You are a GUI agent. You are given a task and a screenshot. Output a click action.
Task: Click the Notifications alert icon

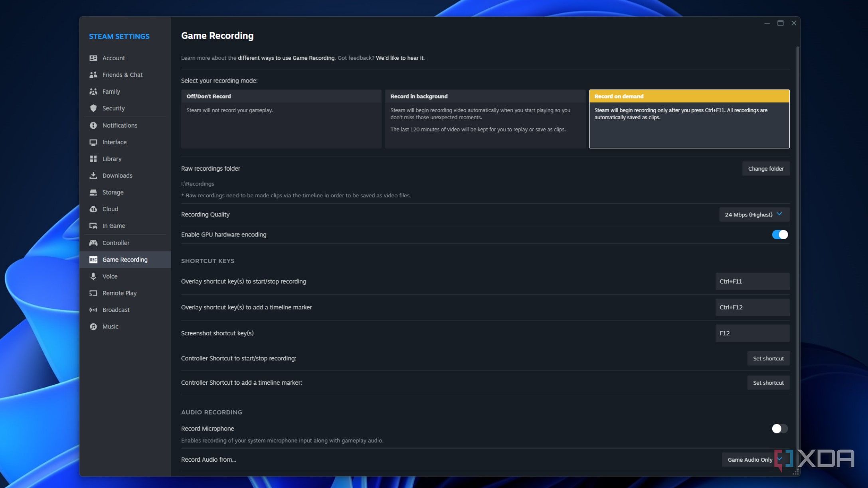pyautogui.click(x=93, y=126)
